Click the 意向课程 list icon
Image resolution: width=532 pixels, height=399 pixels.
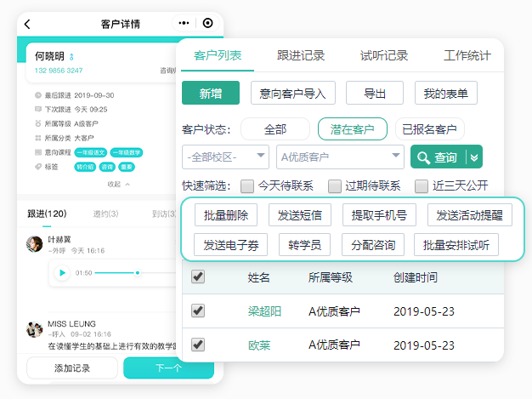point(38,152)
